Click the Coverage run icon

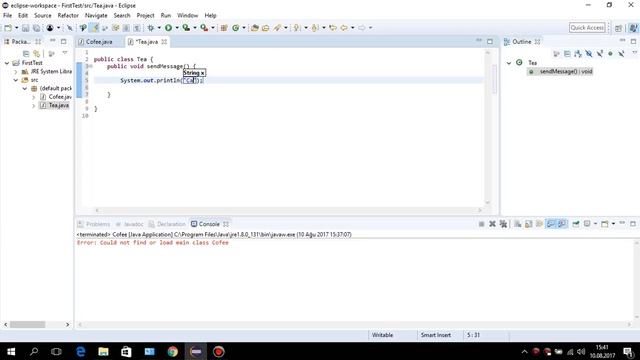[x=186, y=28]
